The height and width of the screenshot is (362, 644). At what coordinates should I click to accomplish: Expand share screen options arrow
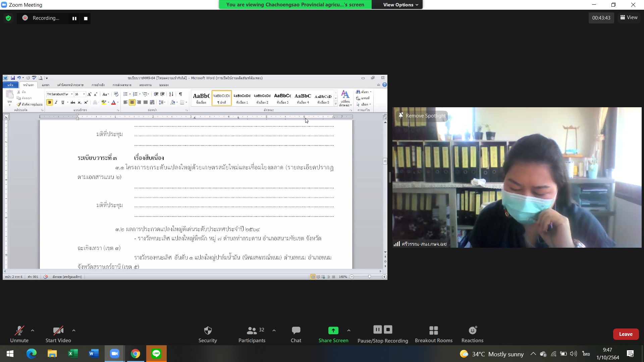click(349, 330)
